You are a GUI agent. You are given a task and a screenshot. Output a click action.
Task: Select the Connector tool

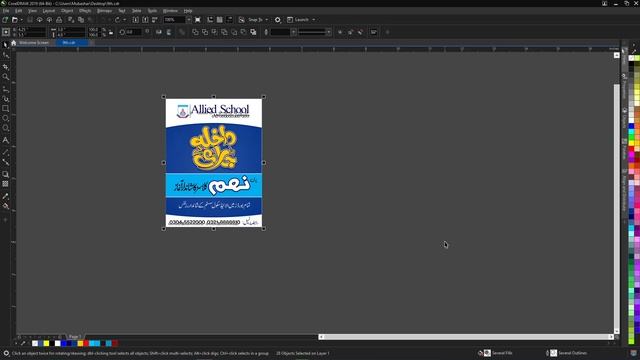tap(5, 162)
